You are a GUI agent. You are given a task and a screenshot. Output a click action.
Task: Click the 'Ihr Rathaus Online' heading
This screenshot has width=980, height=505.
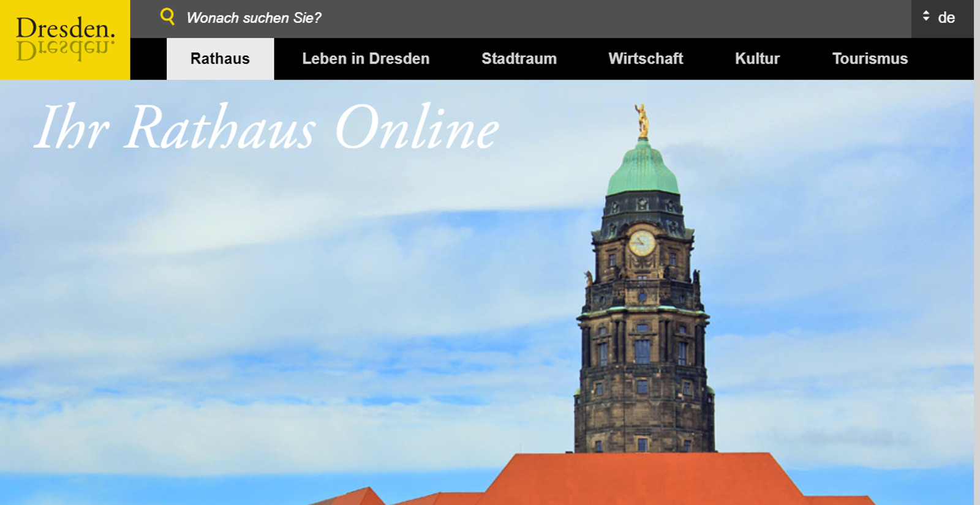click(x=267, y=127)
